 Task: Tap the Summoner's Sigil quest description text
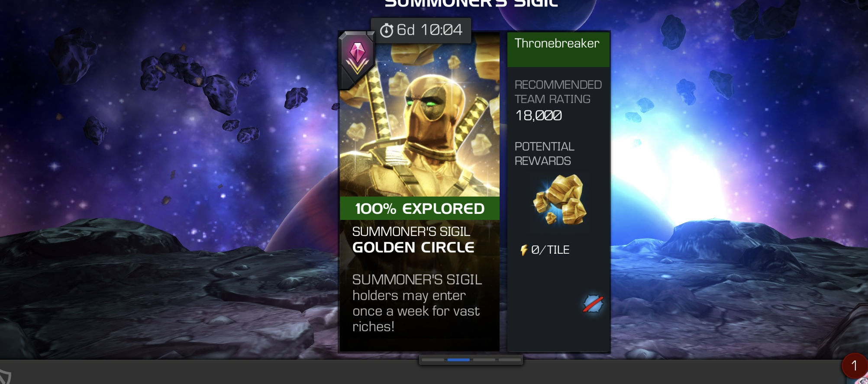(x=417, y=303)
